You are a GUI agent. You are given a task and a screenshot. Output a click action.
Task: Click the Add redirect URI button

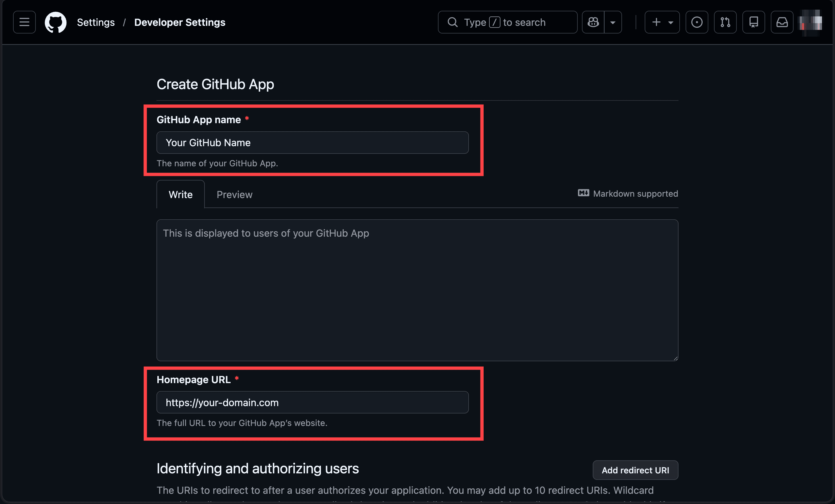635,470
